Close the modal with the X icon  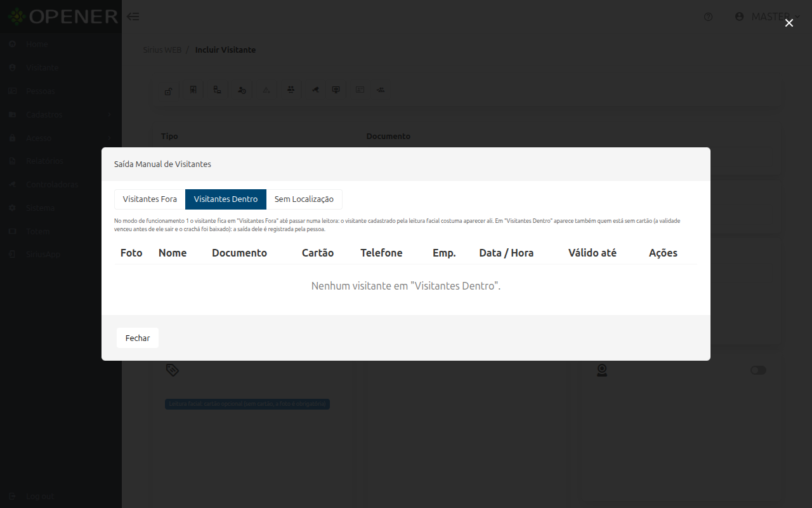789,23
